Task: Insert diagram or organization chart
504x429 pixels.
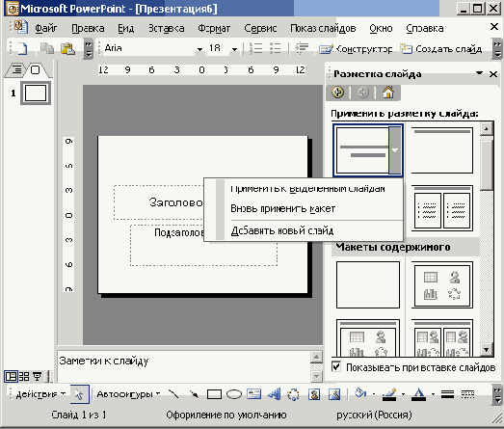Action: 293,394
